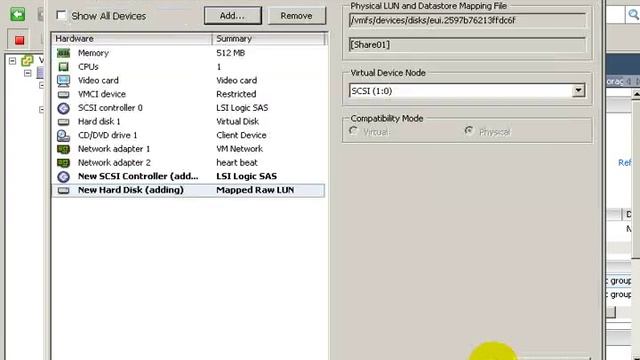Select the Virtual compatibility mode radio
The image size is (640, 360).
[x=353, y=131]
